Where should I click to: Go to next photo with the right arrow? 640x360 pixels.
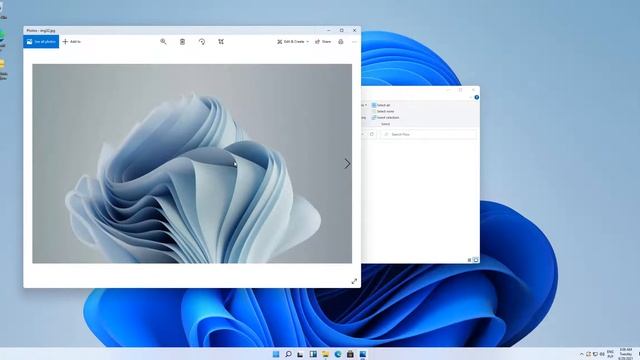[x=347, y=164]
